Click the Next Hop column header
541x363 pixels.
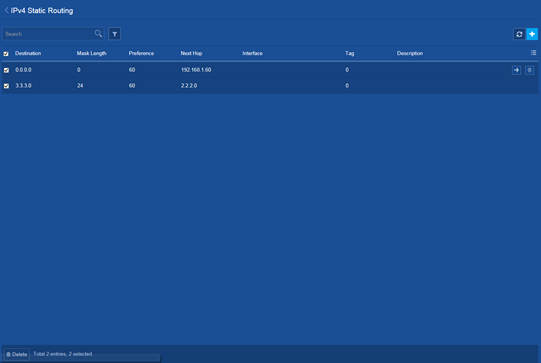point(191,53)
